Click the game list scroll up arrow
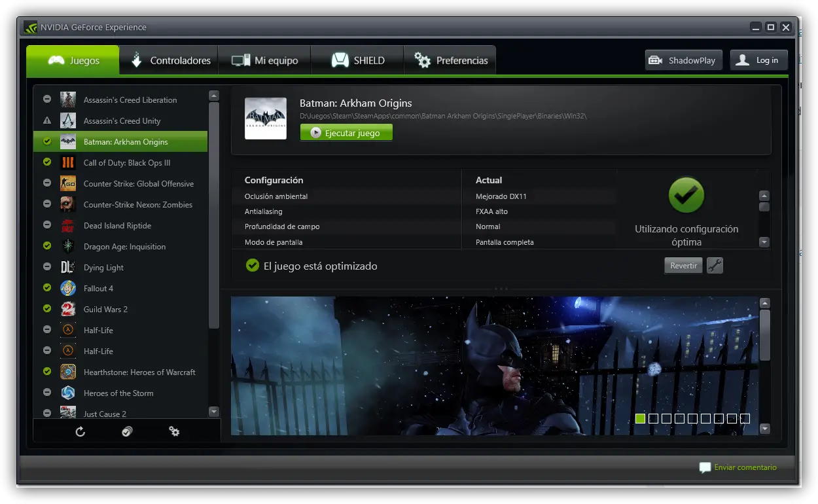The image size is (818, 504). pyautogui.click(x=214, y=96)
